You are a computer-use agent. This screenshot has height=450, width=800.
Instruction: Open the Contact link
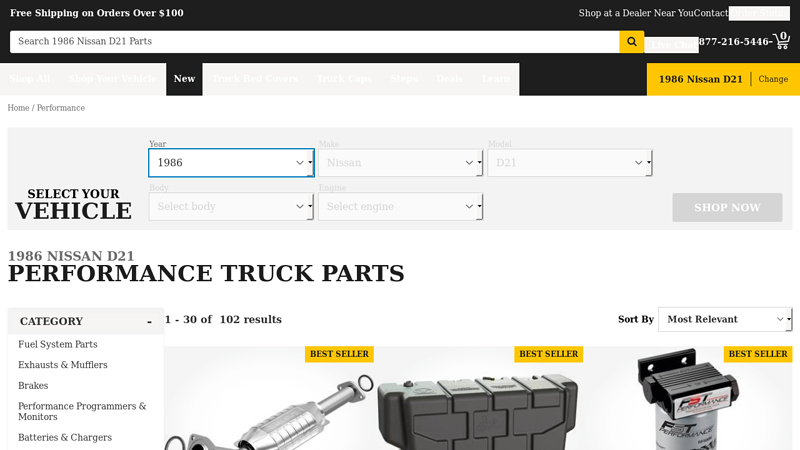(711, 13)
